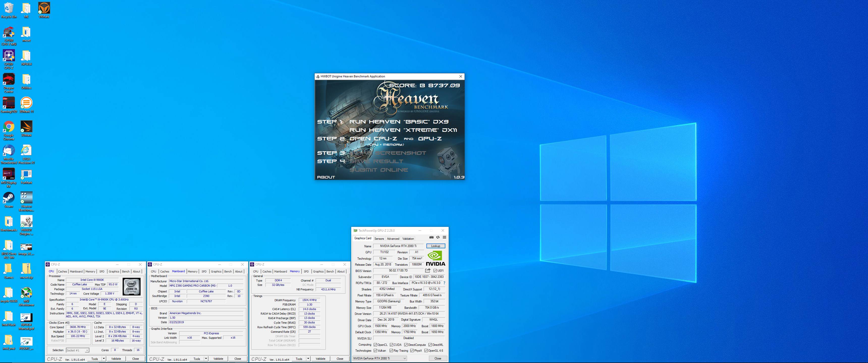
Task: Click the NVIDIA logo in GPU-Z
Action: [x=435, y=259]
